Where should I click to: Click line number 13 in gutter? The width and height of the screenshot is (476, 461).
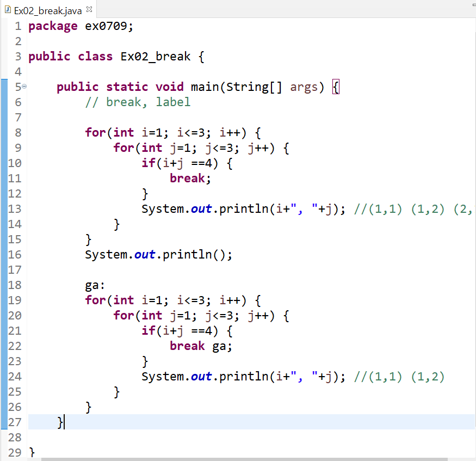coord(15,209)
